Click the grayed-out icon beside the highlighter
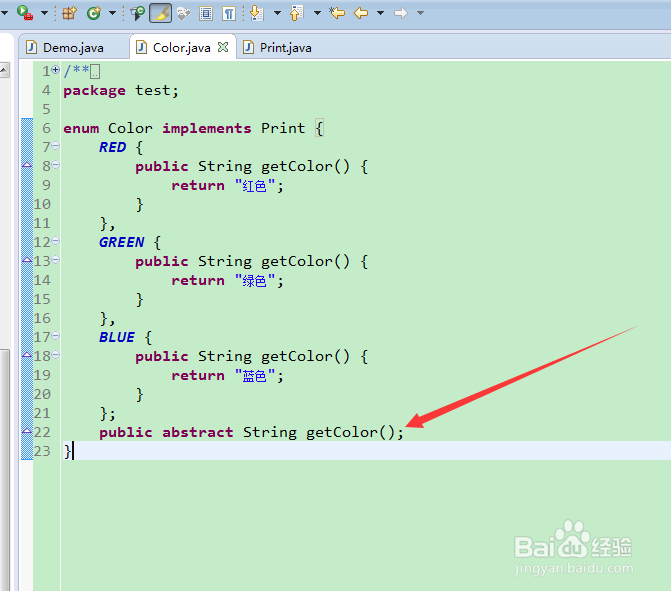Viewport: 671px width, 591px height. click(x=184, y=13)
